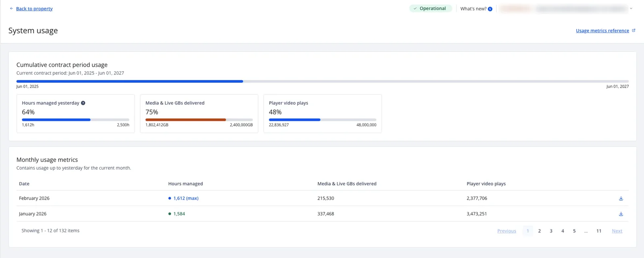Viewport: 644px width, 258px height.
Task: Click the 3,473,251 video plays value
Action: click(x=477, y=214)
